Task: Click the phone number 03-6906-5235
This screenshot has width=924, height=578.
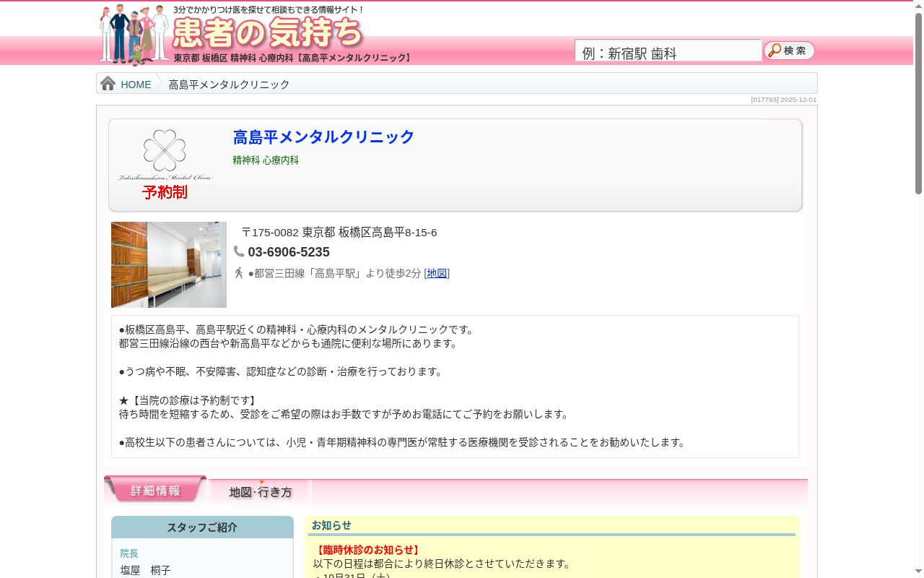Action: coord(289,252)
